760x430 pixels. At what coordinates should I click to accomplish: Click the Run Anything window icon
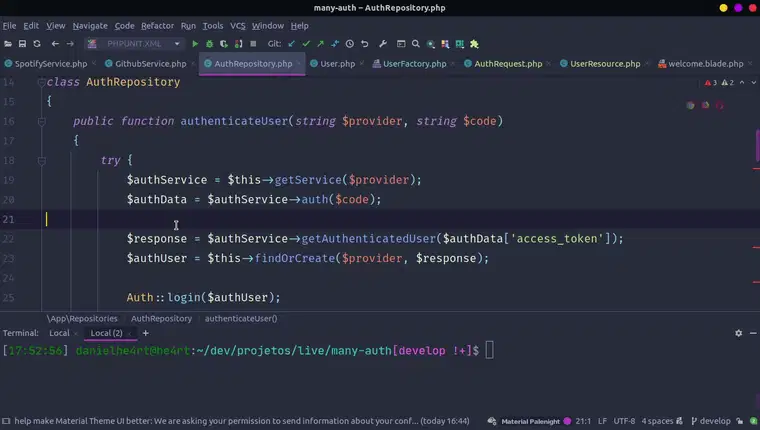[x=401, y=44]
